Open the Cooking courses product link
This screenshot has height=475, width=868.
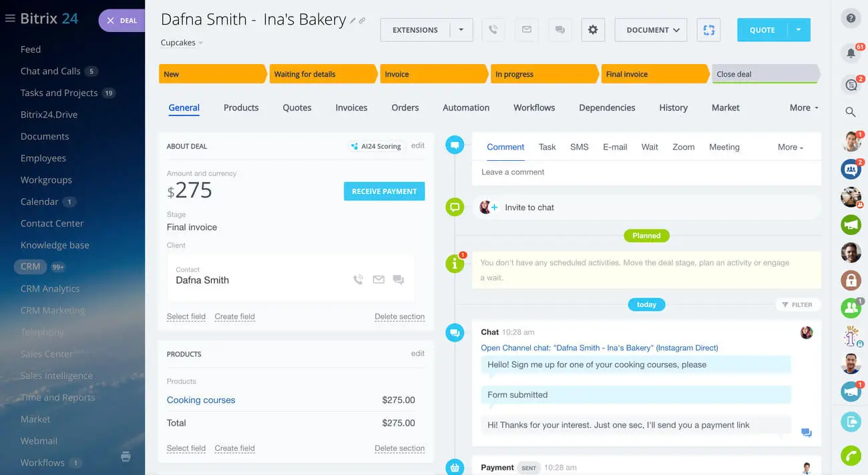point(201,400)
